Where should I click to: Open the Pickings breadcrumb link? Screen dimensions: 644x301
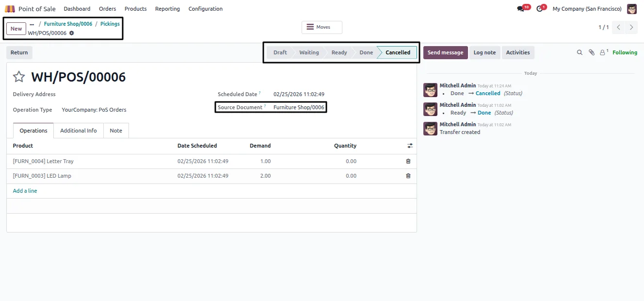[x=110, y=24]
